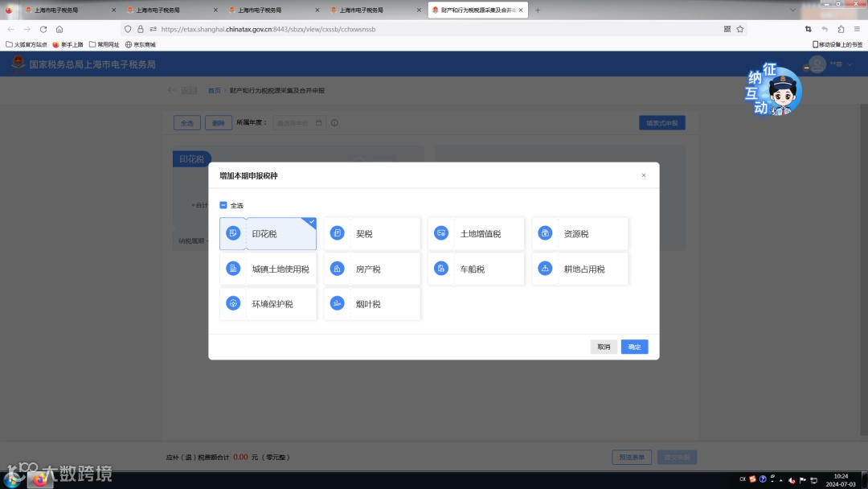Select the 城镇土地使用税 tax card
The width and height of the screenshot is (868, 489).
click(268, 269)
